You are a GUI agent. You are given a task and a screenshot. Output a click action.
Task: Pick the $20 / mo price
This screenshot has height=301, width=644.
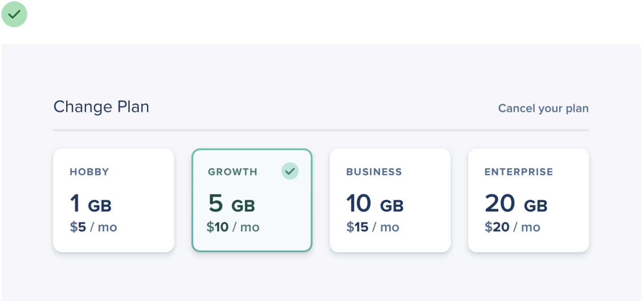512,227
